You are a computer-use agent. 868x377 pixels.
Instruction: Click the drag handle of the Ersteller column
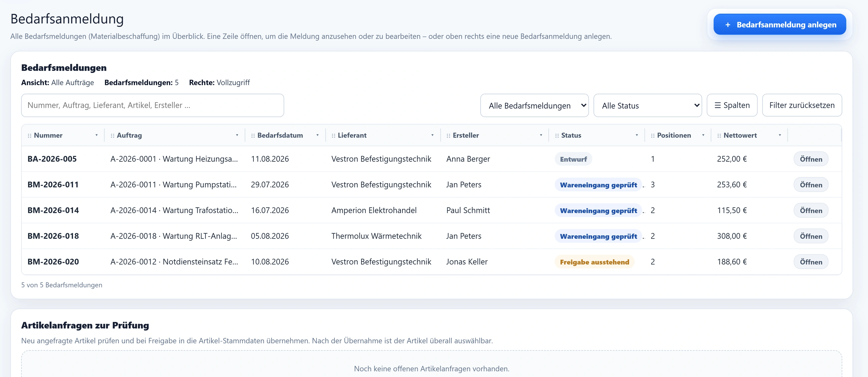click(448, 136)
